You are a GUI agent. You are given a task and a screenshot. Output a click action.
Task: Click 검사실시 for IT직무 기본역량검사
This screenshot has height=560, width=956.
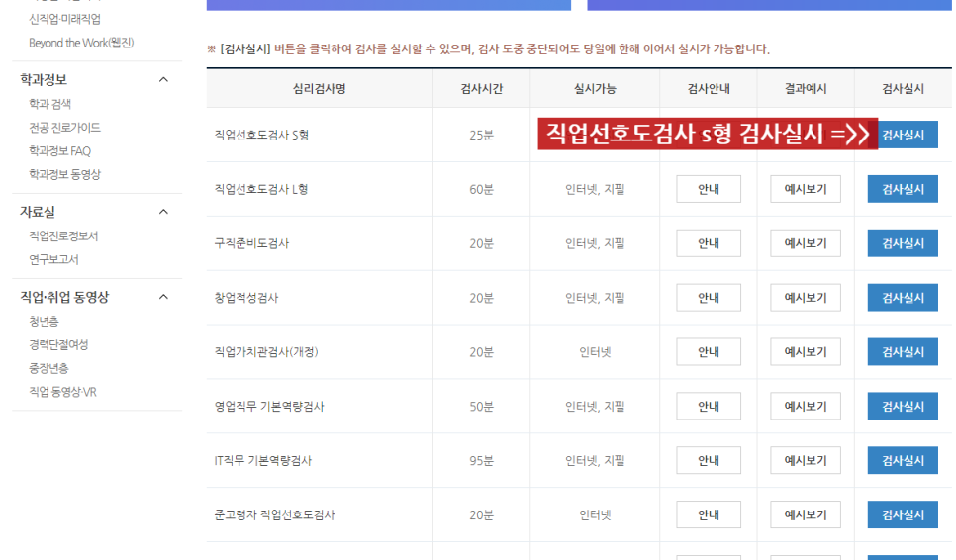[x=903, y=460]
